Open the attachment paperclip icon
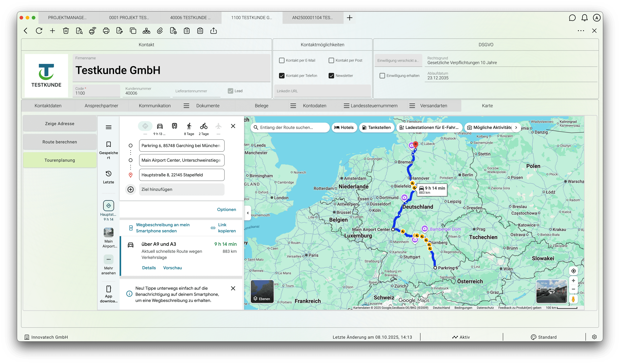 [x=160, y=31]
